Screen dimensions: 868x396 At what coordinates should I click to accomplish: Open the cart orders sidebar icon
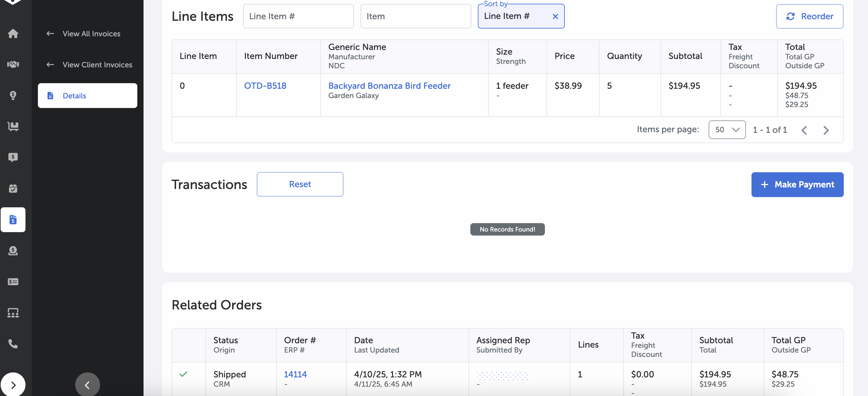[x=13, y=126]
